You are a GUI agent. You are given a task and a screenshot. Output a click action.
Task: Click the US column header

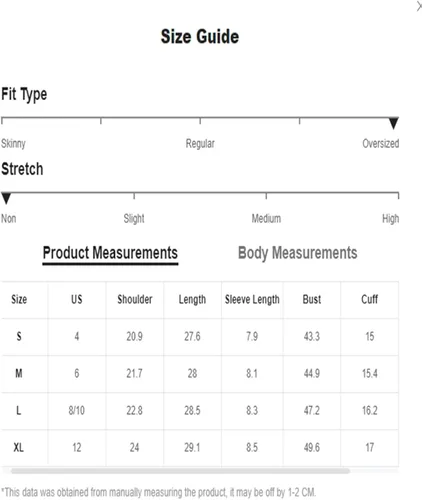click(77, 299)
